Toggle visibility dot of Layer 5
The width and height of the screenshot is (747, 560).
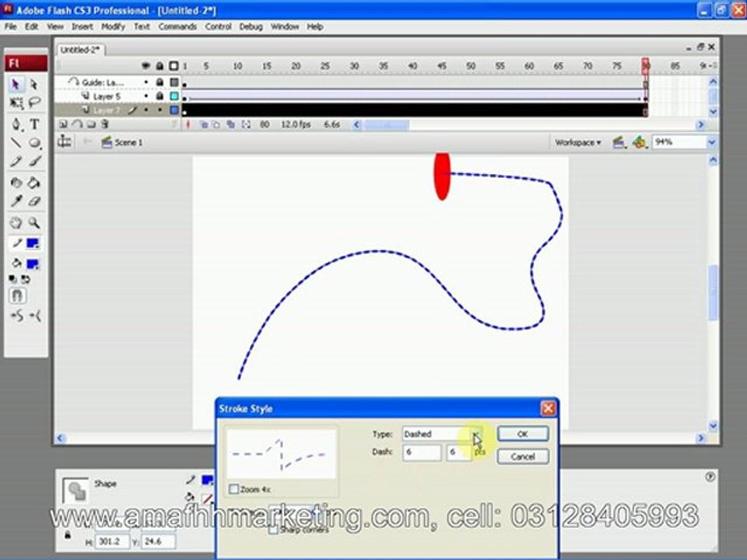pos(146,96)
